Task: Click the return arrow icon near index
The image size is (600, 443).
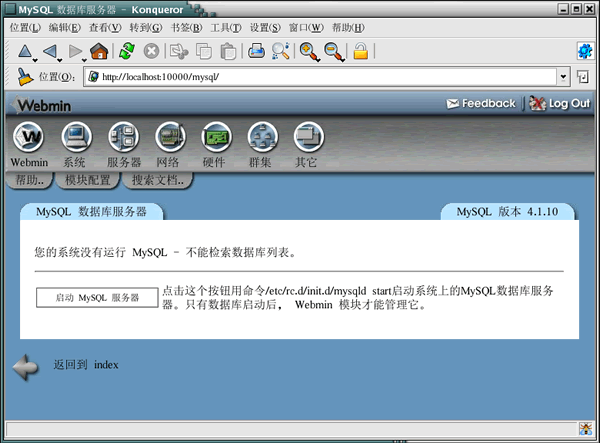Action: tap(26, 367)
